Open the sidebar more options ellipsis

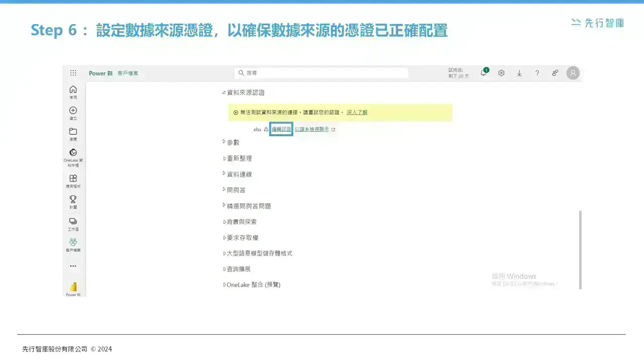pos(73,266)
